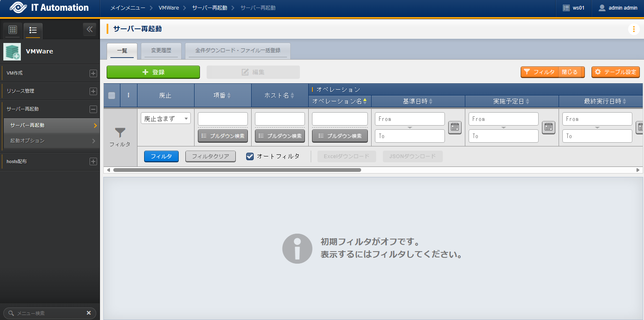
Task: Clear the menu search with X icon
Action: 89,313
